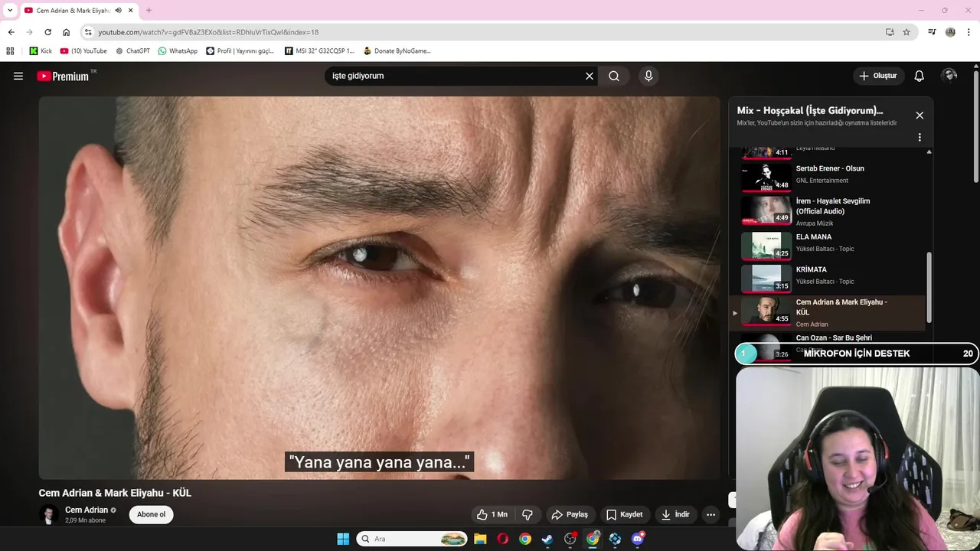Open the (10) YouTube bookmark

click(x=83, y=51)
